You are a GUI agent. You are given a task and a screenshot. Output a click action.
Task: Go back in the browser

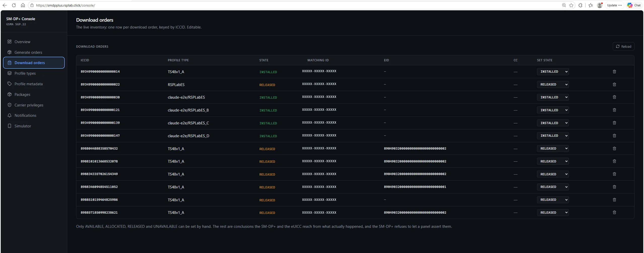point(5,5)
